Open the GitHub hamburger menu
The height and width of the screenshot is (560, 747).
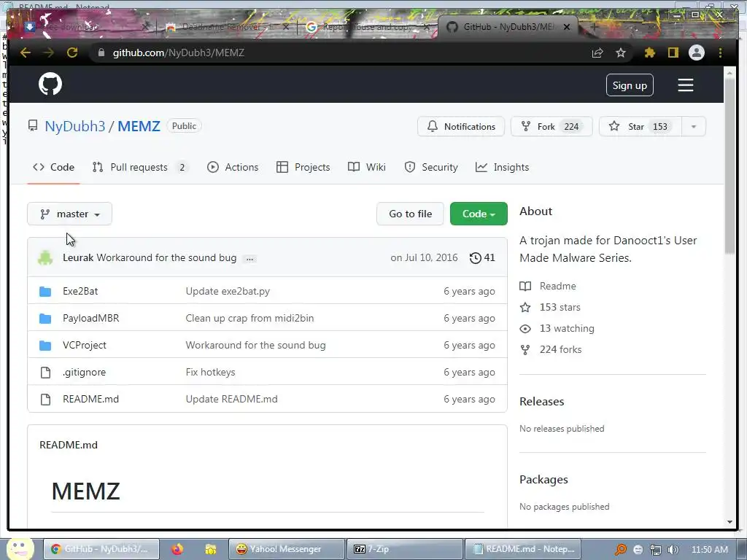(686, 85)
